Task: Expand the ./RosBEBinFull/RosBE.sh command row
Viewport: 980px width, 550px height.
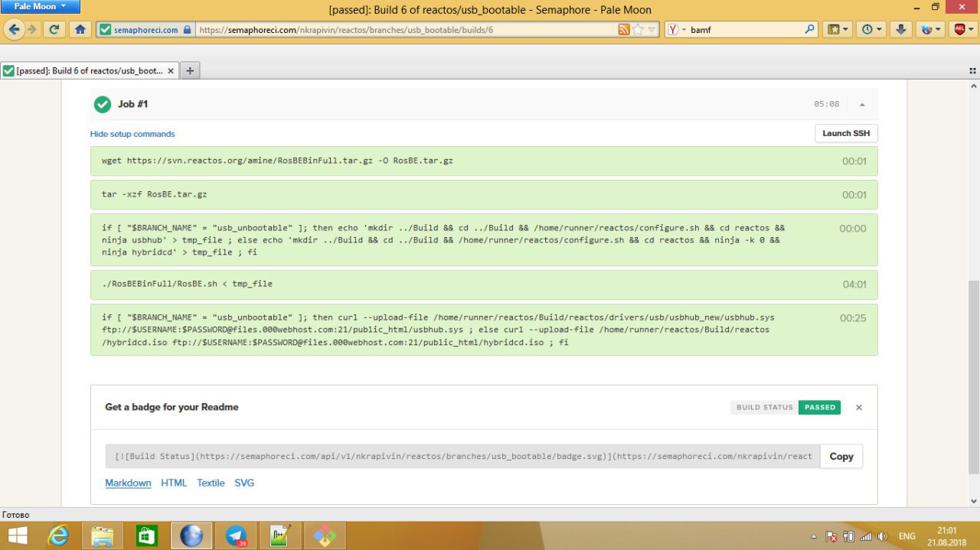Action: click(x=484, y=285)
